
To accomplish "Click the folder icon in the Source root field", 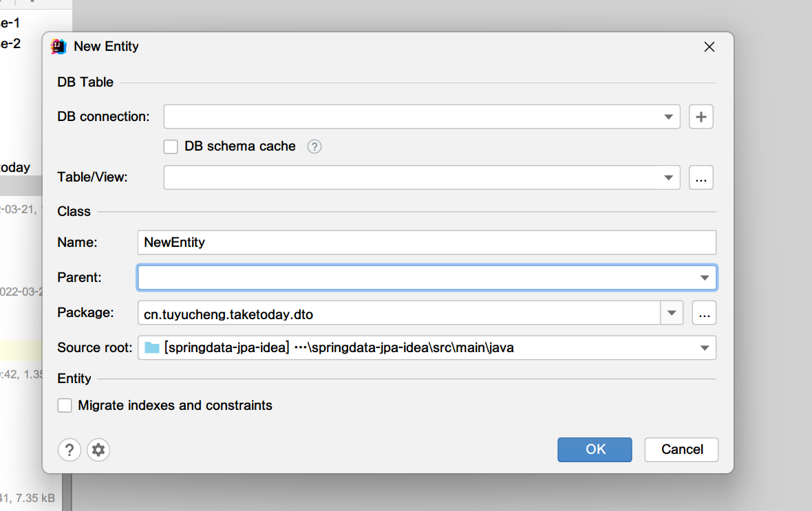I will 151,347.
